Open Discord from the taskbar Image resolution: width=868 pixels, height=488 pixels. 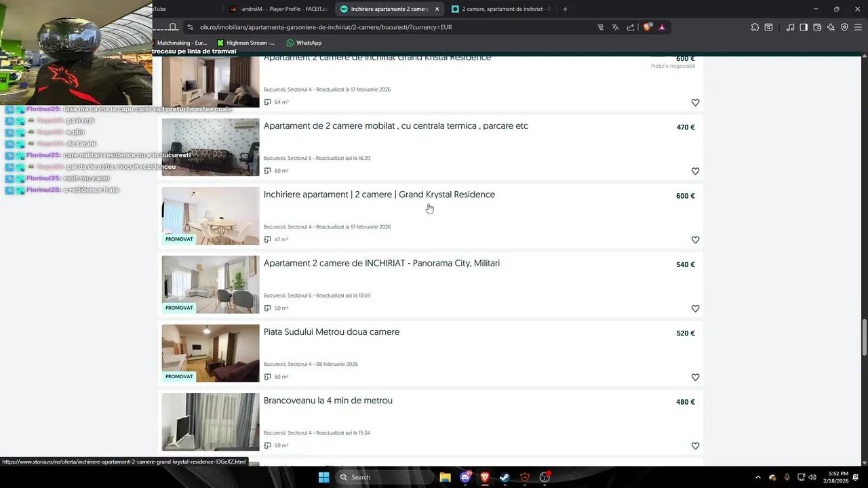point(465,477)
